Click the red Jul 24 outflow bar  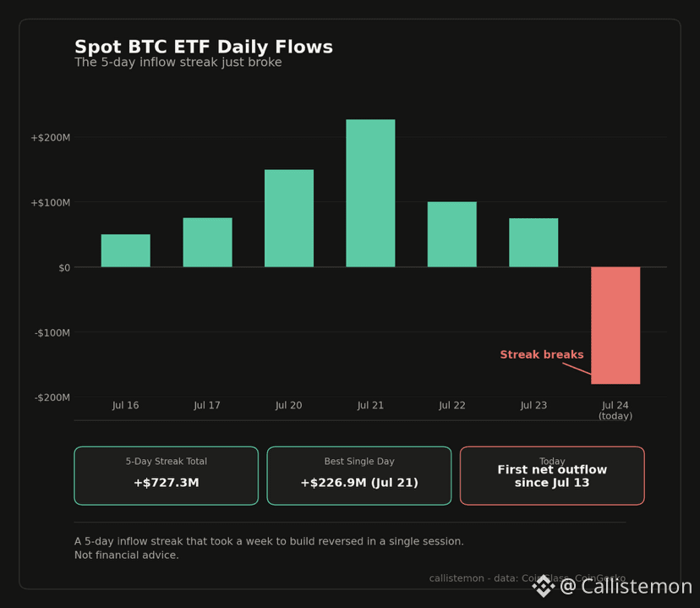(615, 326)
